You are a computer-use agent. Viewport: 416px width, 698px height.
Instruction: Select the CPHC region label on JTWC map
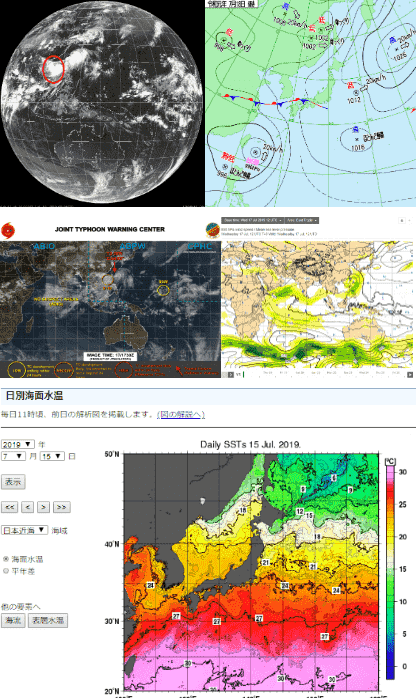[x=200, y=246]
